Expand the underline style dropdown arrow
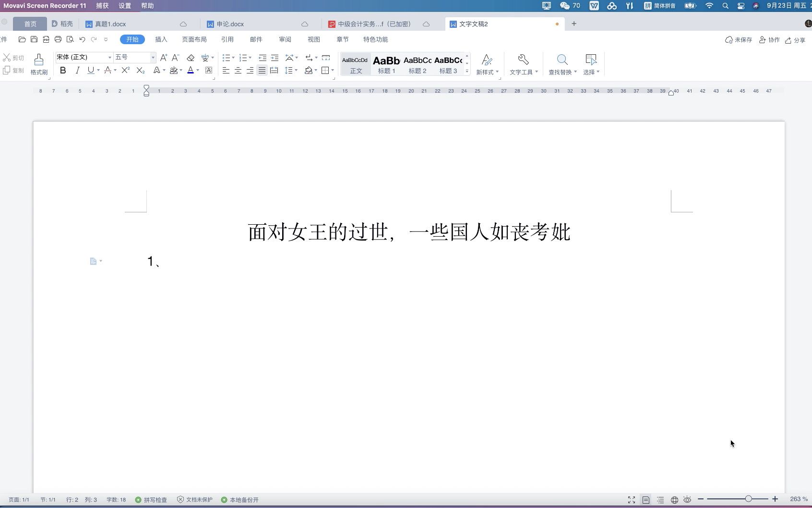Viewport: 812px width, 508px height. (98, 71)
